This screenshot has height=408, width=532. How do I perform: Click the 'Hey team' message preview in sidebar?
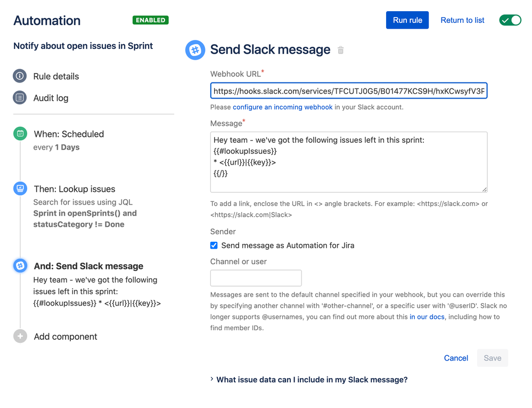tap(97, 291)
